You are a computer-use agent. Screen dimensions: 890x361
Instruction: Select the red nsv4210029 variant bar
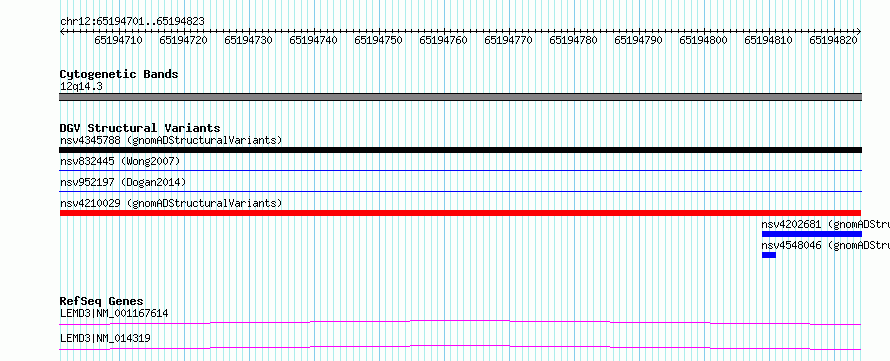461,213
